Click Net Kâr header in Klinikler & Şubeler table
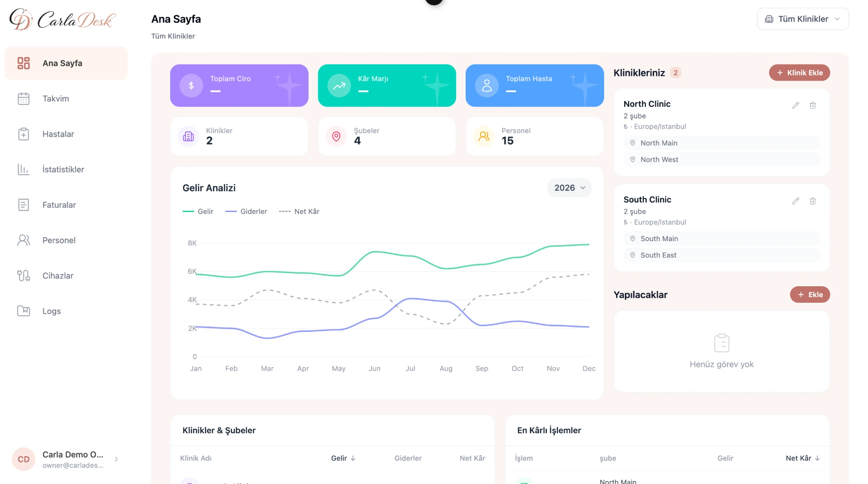This screenshot has height=484, width=868. point(473,458)
